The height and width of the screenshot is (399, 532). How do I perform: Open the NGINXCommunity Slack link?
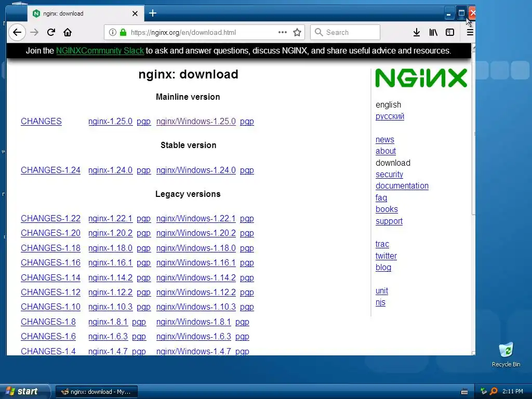[x=100, y=50]
